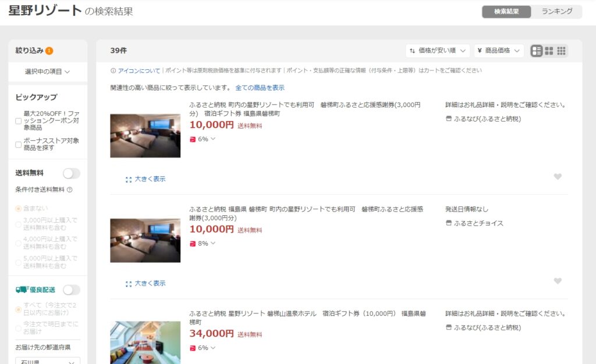Click PayPay icon on 34,000円 item
The height and width of the screenshot is (364, 596).
193,348
